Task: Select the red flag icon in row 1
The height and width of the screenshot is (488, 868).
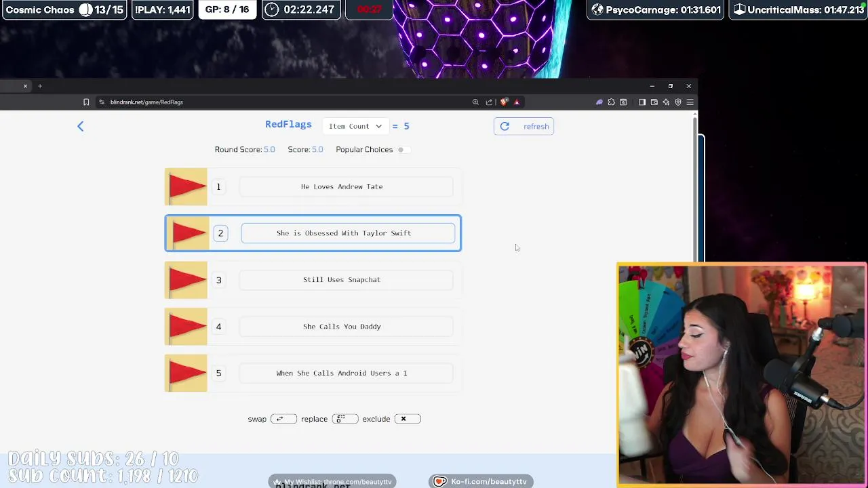Action: [186, 186]
